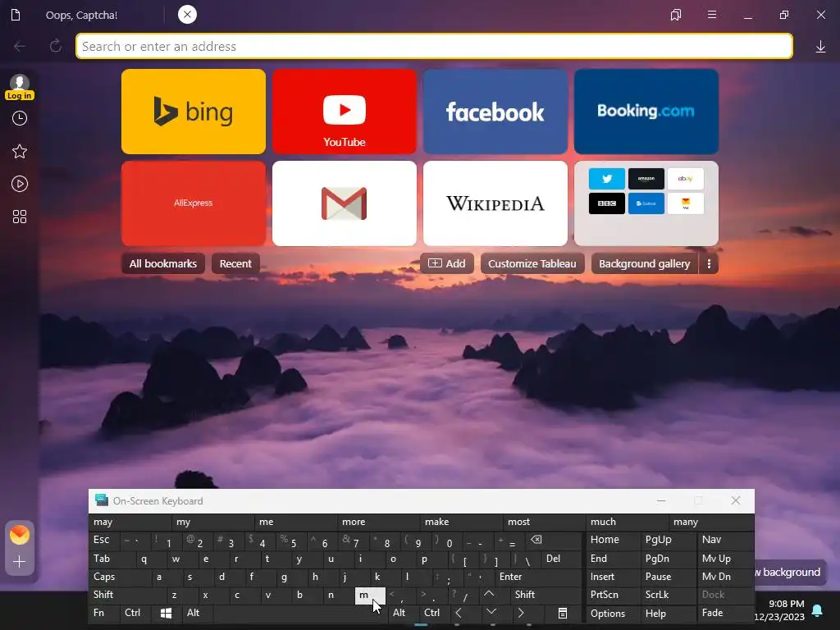
Task: Go back with the back arrow
Action: pos(20,47)
